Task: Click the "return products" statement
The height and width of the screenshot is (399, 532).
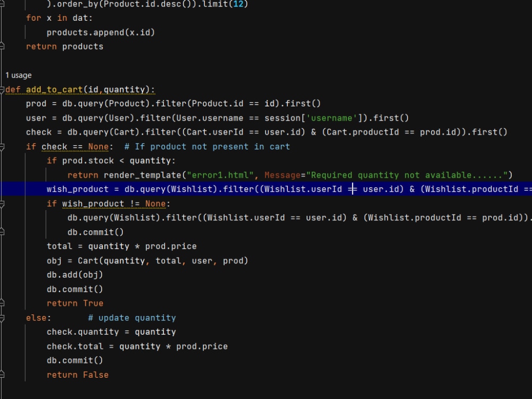Action: click(x=64, y=46)
